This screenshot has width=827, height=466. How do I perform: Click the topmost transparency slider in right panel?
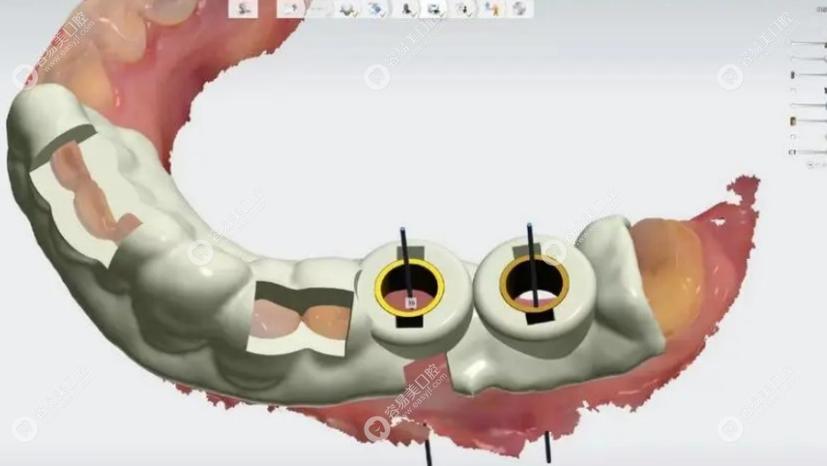click(x=811, y=43)
